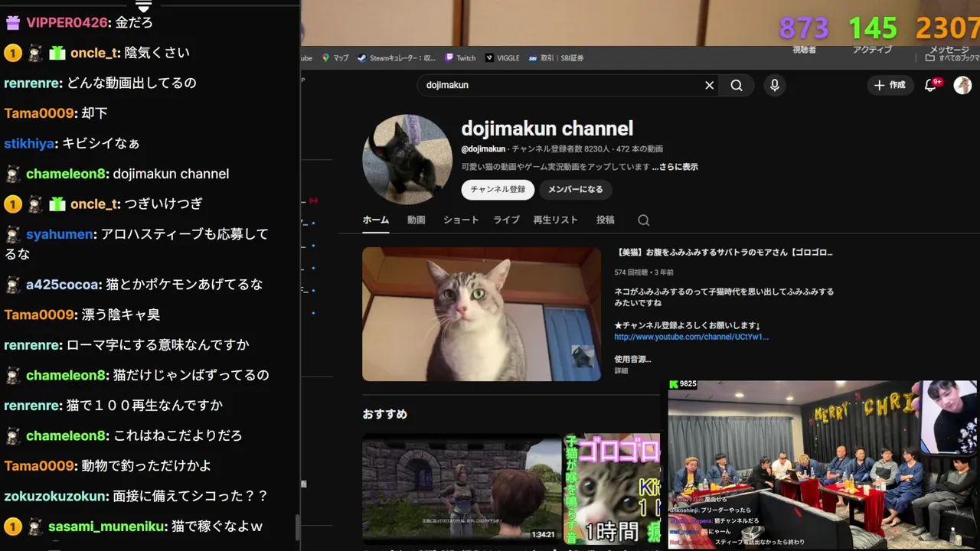Click username sasami_muneniku in chat
The height and width of the screenshot is (551, 980).
107,527
